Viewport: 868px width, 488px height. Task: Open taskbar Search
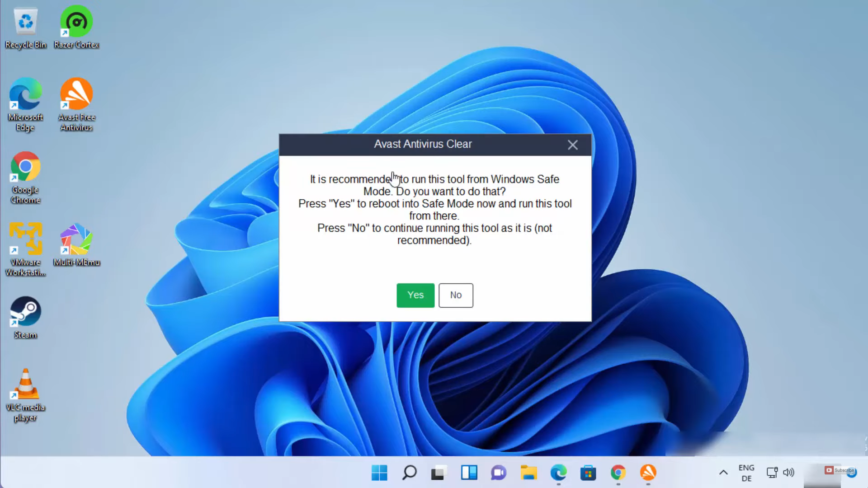coord(409,473)
